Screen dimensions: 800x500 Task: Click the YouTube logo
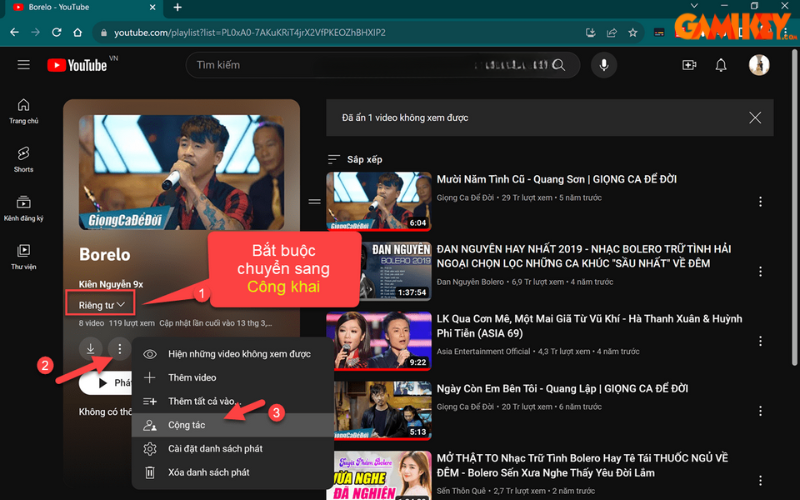(x=77, y=65)
